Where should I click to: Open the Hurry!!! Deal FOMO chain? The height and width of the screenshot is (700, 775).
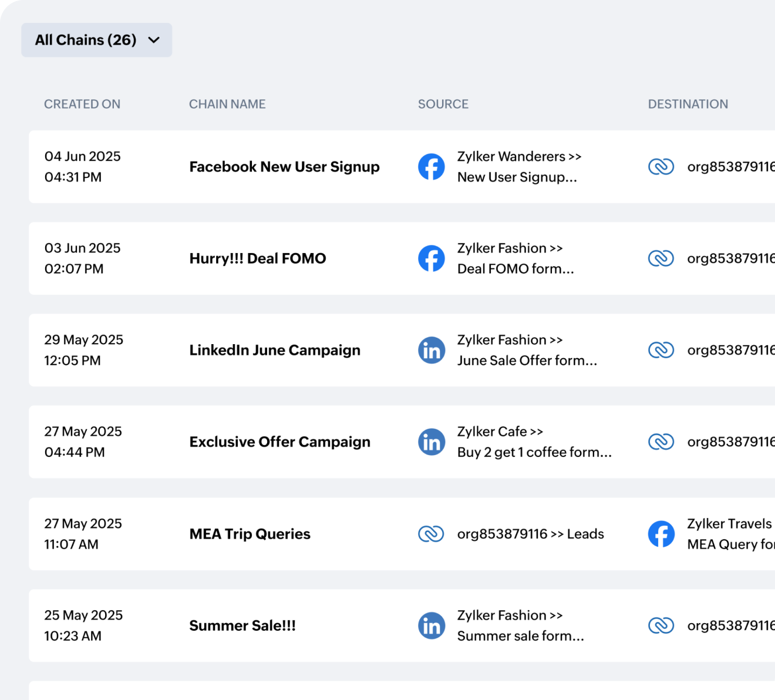(257, 258)
